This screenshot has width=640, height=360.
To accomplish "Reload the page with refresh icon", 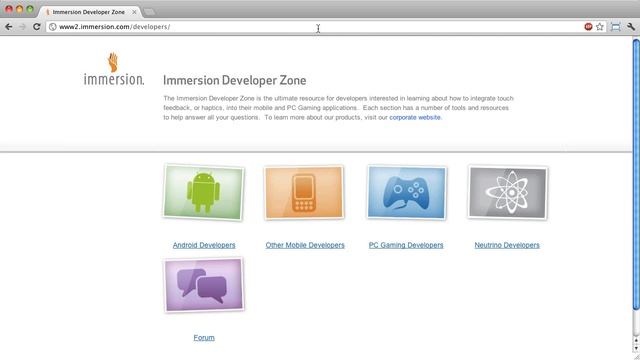I will coord(36,27).
